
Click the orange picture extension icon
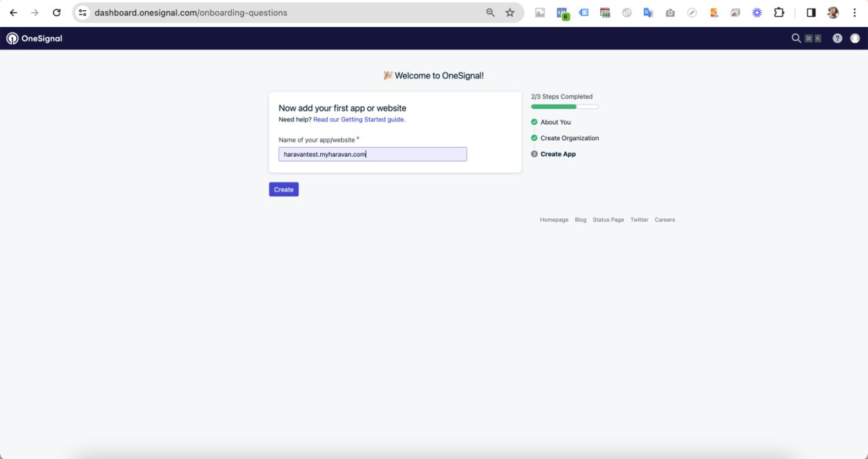pos(713,12)
